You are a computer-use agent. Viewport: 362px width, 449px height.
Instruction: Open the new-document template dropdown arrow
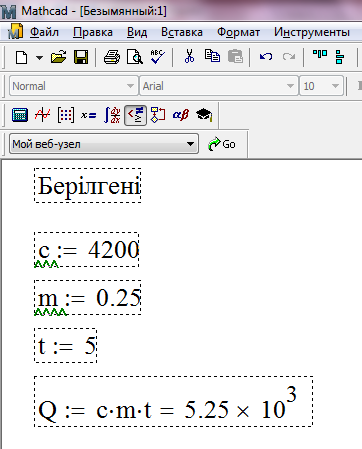pyautogui.click(x=39, y=58)
